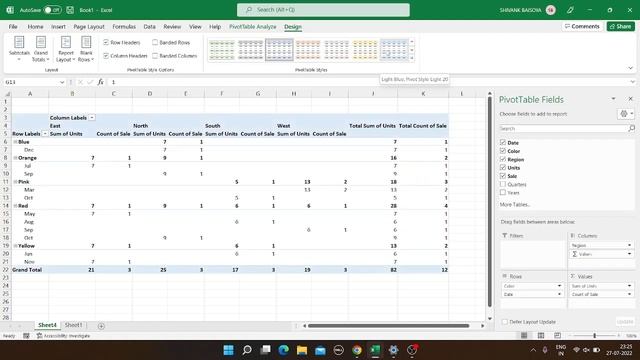Click the zoom slider handle
Screen dimensions: 640x360
point(594,336)
